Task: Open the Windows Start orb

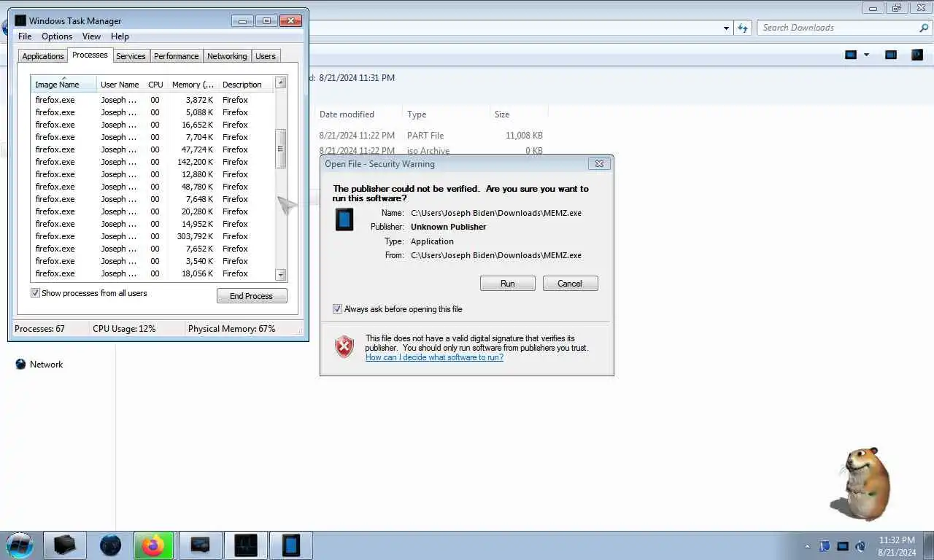Action: coord(20,545)
